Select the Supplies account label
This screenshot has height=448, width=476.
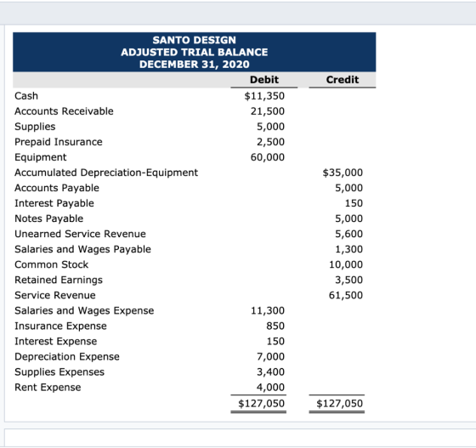[x=35, y=127]
